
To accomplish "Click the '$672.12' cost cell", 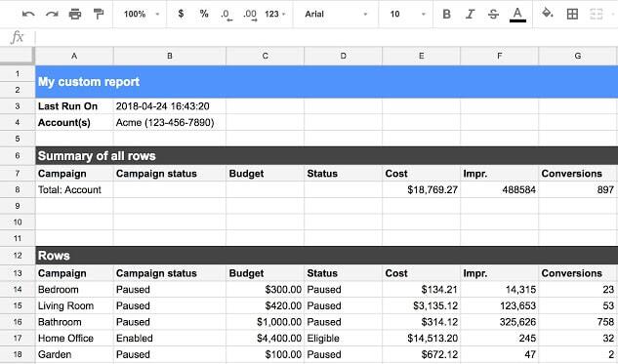I will [421, 354].
